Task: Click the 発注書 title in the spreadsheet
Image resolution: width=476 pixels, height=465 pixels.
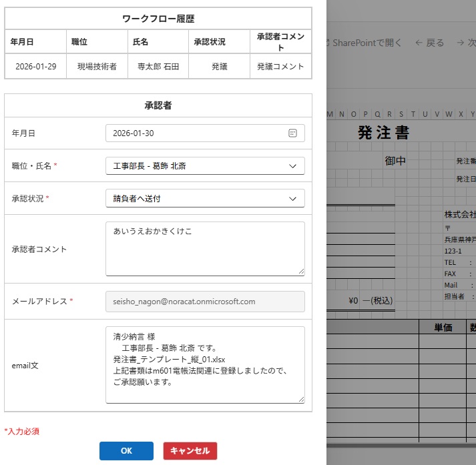Action: point(383,132)
